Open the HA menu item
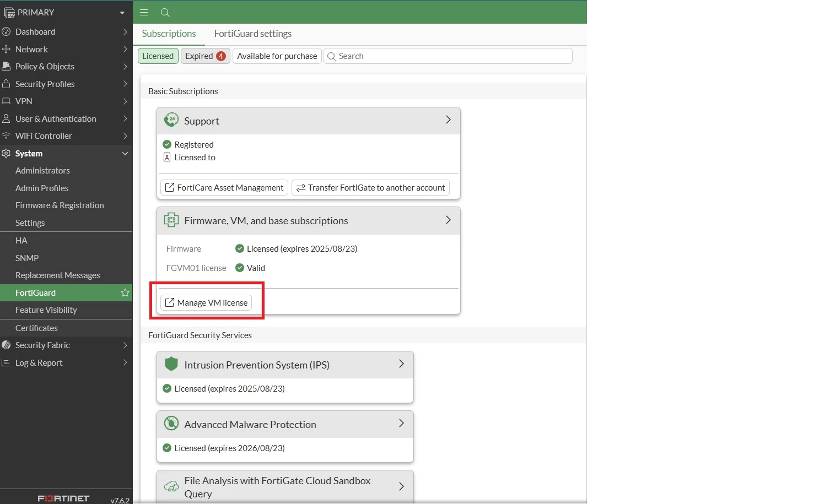The image size is (814, 504). pyautogui.click(x=21, y=240)
